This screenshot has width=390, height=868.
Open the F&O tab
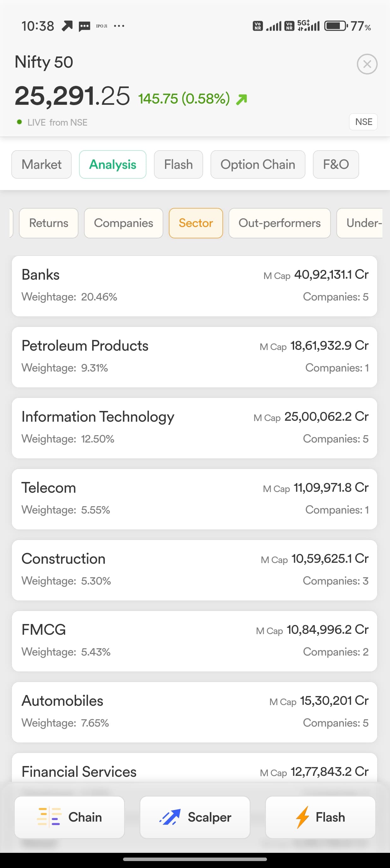click(x=335, y=164)
